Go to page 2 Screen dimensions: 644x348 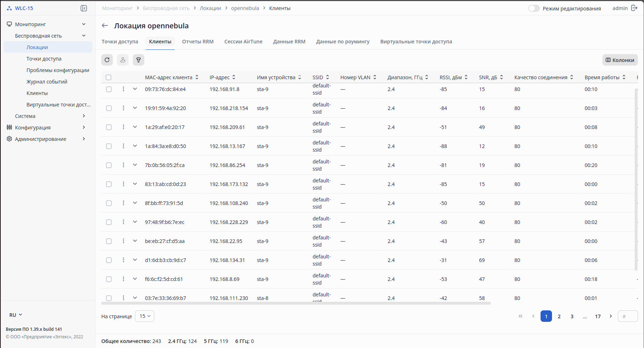(x=559, y=316)
